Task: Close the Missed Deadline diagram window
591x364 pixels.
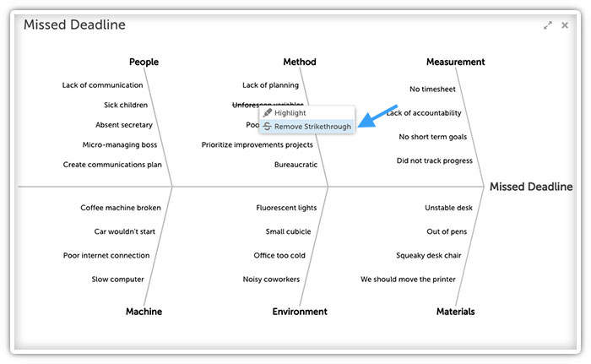Action: click(565, 25)
